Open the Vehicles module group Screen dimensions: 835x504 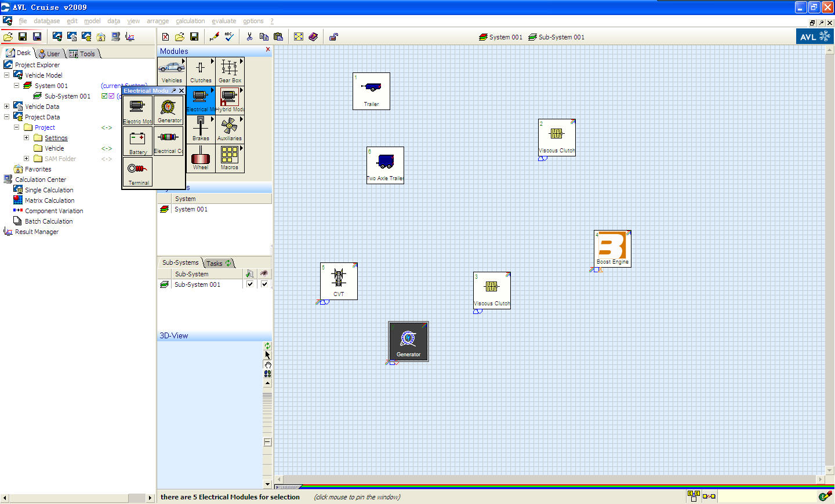(172, 71)
